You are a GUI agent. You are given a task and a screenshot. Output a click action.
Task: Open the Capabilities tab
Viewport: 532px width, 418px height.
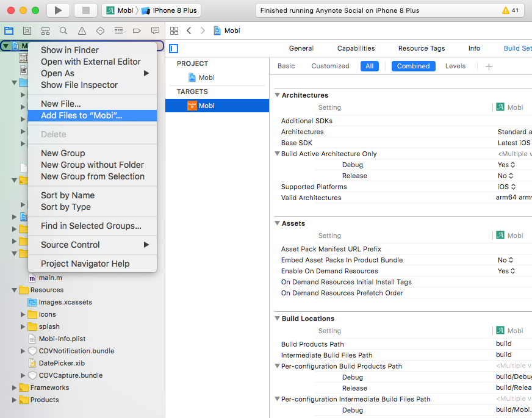pyautogui.click(x=356, y=48)
